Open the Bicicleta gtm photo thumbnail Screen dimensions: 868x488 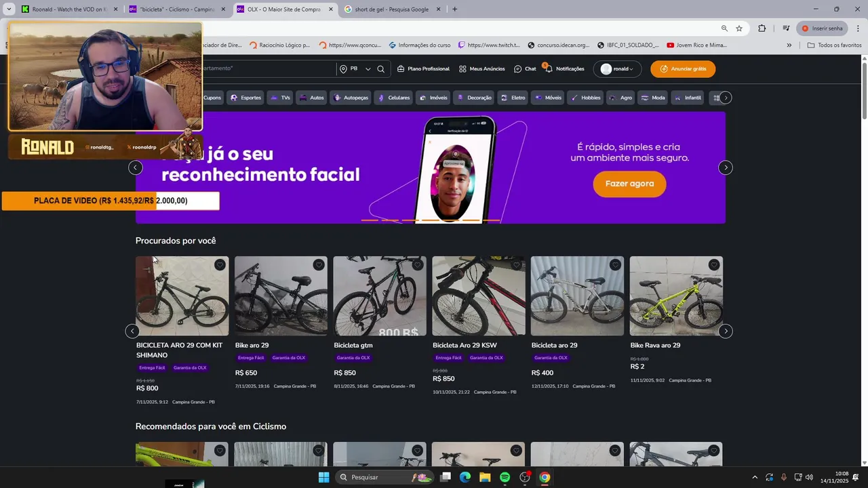(x=380, y=296)
